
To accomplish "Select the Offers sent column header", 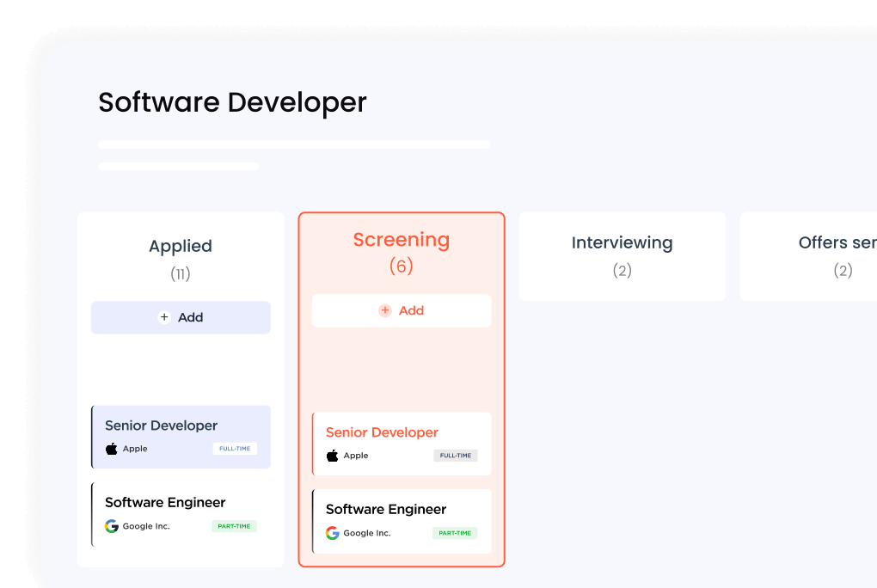I will pyautogui.click(x=837, y=242).
